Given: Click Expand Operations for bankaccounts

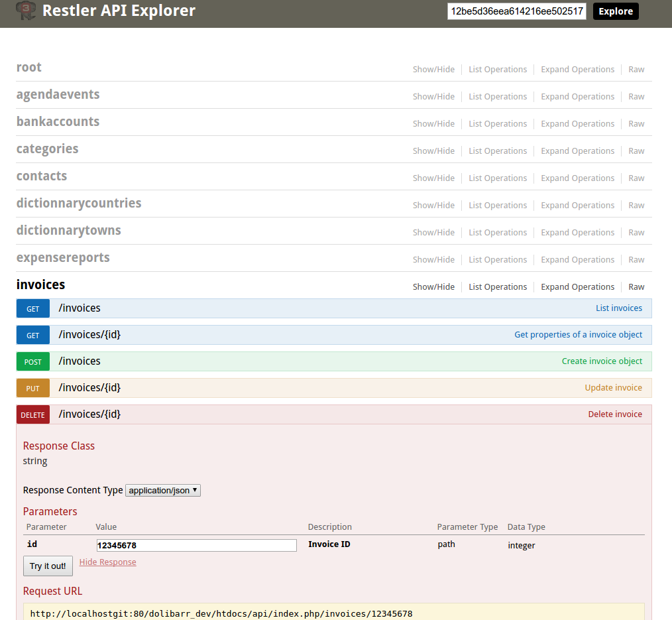Looking at the screenshot, I should (577, 123).
